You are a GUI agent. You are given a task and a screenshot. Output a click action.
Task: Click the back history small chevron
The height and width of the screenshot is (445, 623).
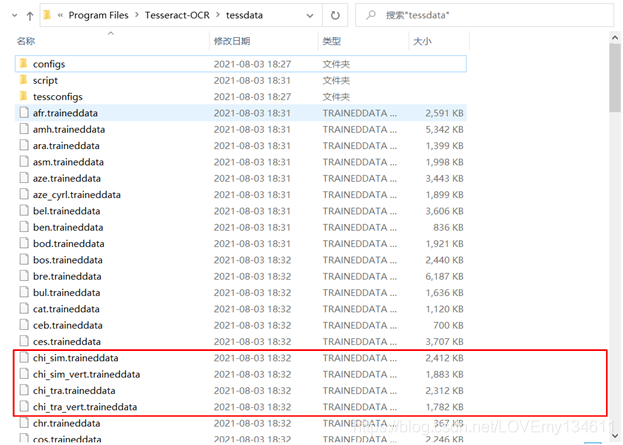point(15,16)
